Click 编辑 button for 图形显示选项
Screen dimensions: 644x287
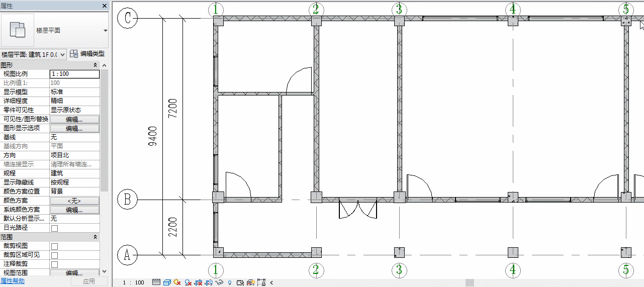(x=74, y=128)
